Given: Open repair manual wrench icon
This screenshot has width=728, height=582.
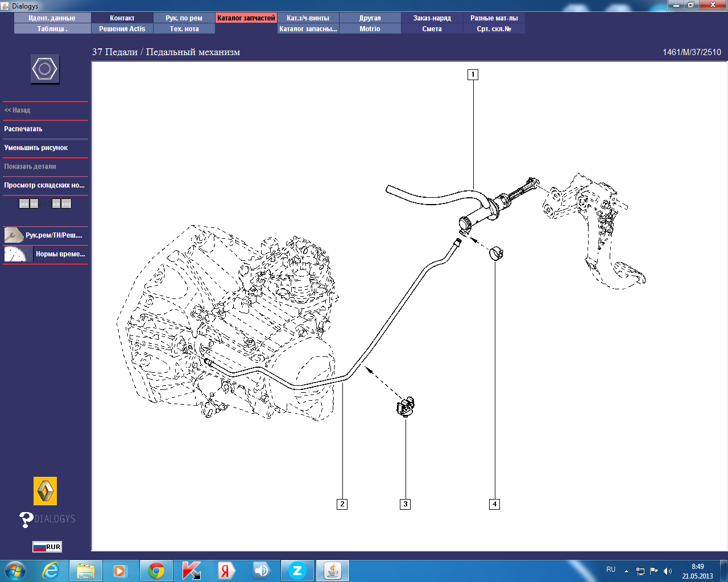Looking at the screenshot, I should 14,235.
